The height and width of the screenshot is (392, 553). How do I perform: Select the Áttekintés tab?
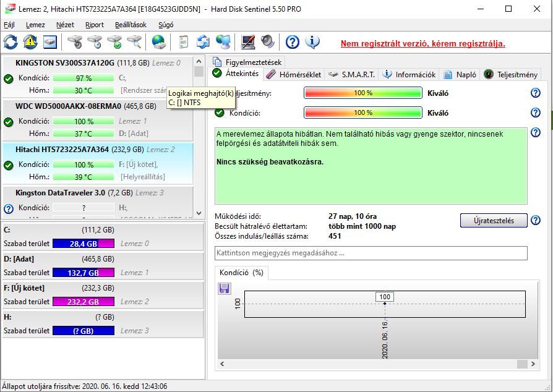tap(236, 74)
